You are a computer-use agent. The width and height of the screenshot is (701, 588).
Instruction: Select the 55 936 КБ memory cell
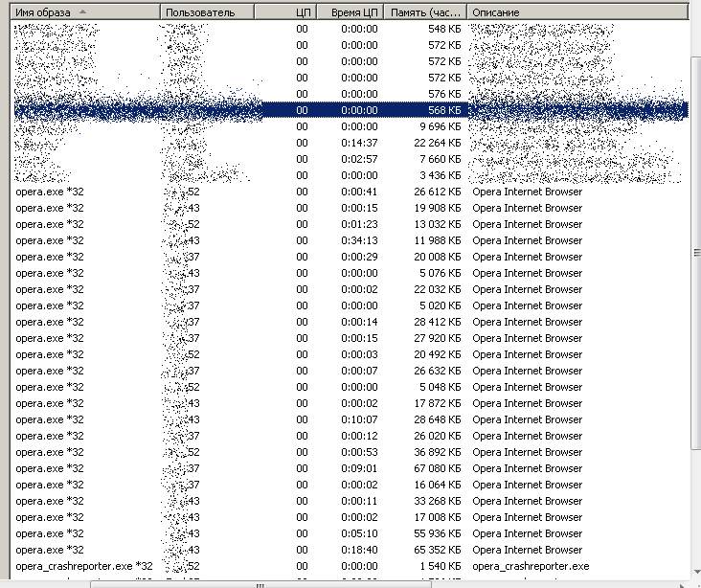pyautogui.click(x=438, y=533)
